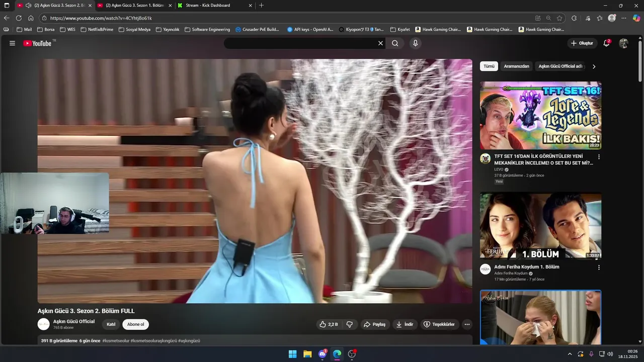
Task: Click the magnifier search button
Action: (395, 43)
